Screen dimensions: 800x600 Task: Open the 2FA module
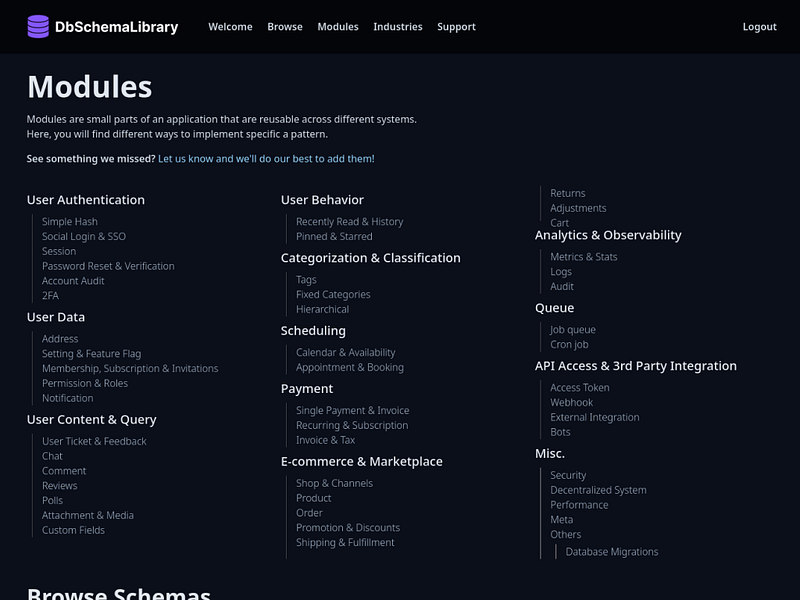tap(50, 295)
